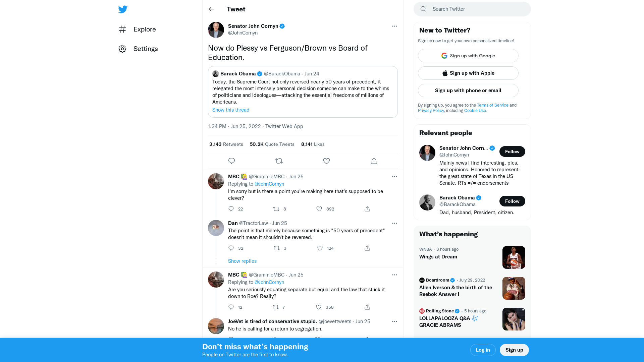
Task: Go back using the arrow icon
Action: coord(211,9)
